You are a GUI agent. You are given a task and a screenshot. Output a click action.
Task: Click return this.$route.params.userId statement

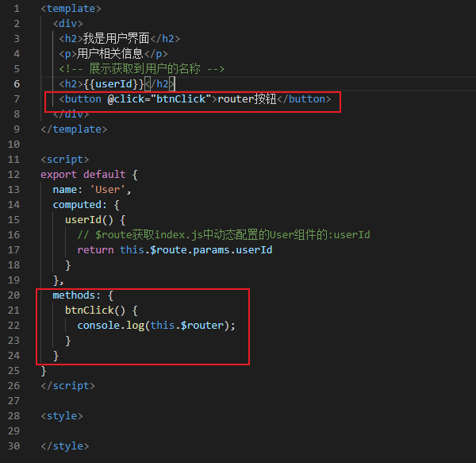(x=175, y=250)
